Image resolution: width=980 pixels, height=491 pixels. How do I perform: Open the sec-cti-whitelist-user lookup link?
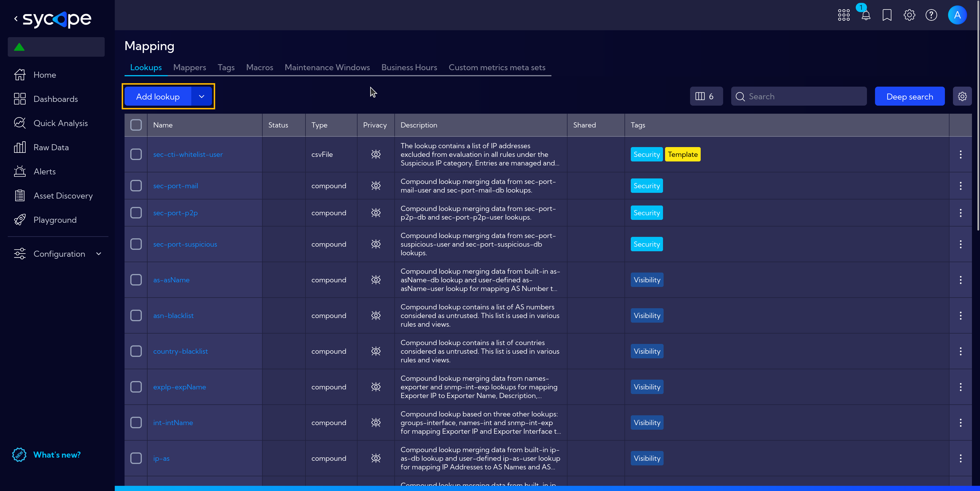click(188, 155)
